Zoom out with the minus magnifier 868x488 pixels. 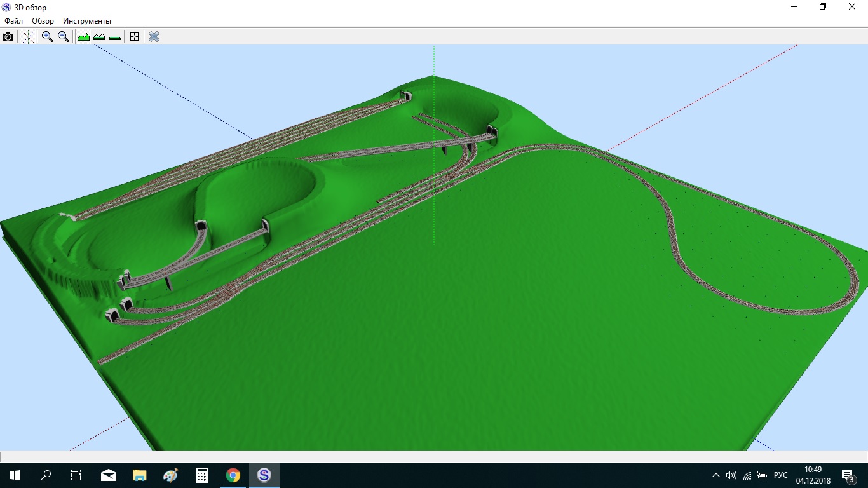point(63,37)
